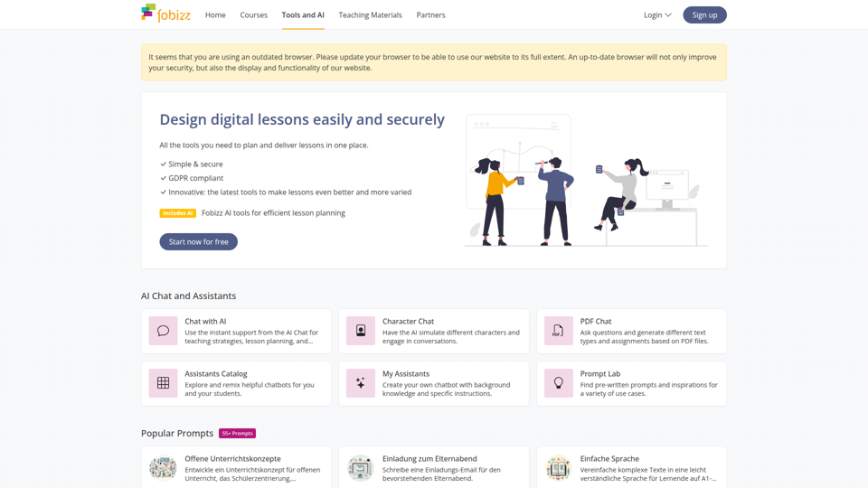This screenshot has height=488, width=868.
Task: Click the 'Design digital lessons easily and securely' heading
Action: 302,119
